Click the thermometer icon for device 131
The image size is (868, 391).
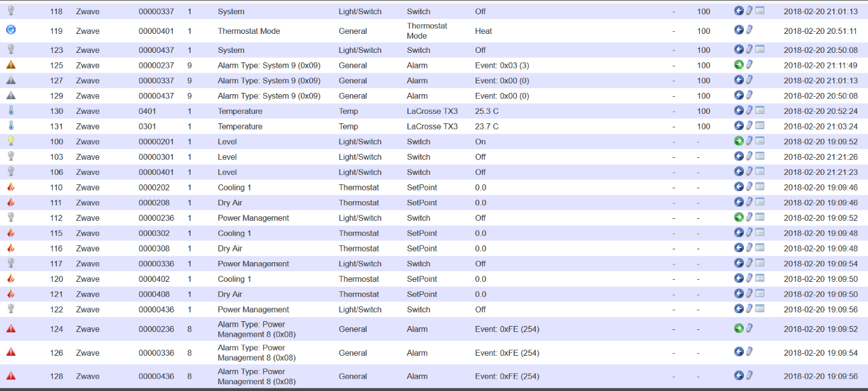[x=11, y=126]
